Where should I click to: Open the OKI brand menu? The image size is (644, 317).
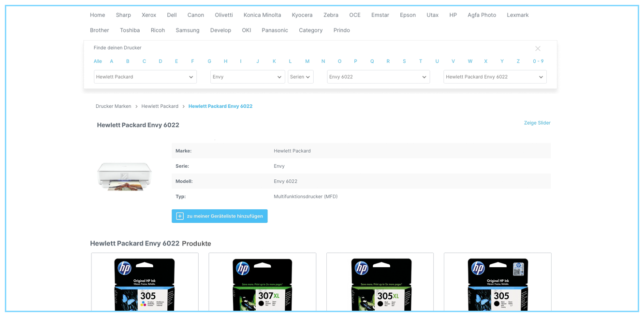pos(247,30)
